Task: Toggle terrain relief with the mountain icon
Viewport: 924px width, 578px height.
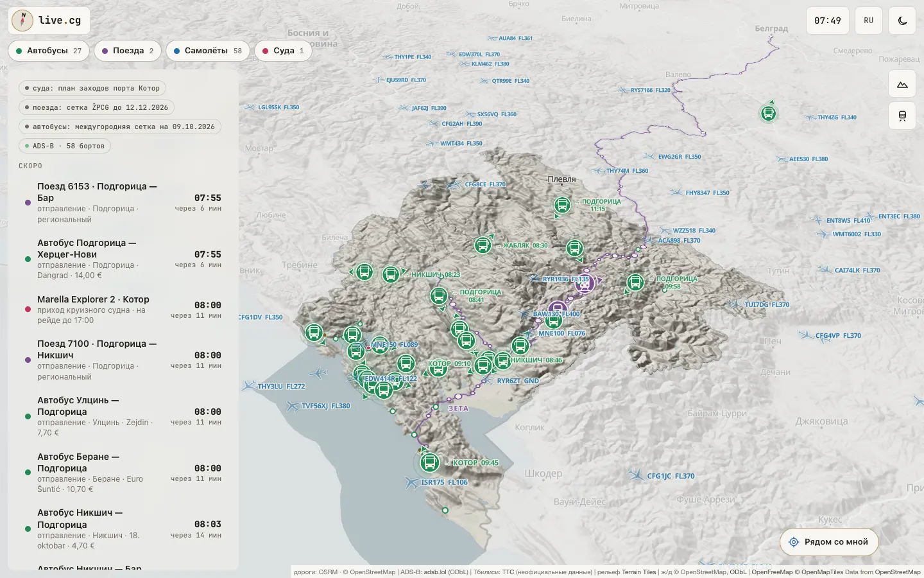Action: 902,84
